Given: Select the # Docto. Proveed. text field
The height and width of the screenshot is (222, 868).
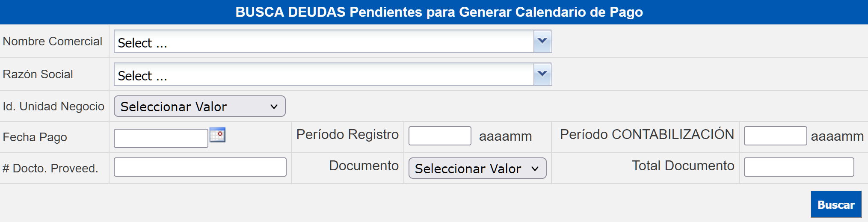Looking at the screenshot, I should click(x=200, y=167).
